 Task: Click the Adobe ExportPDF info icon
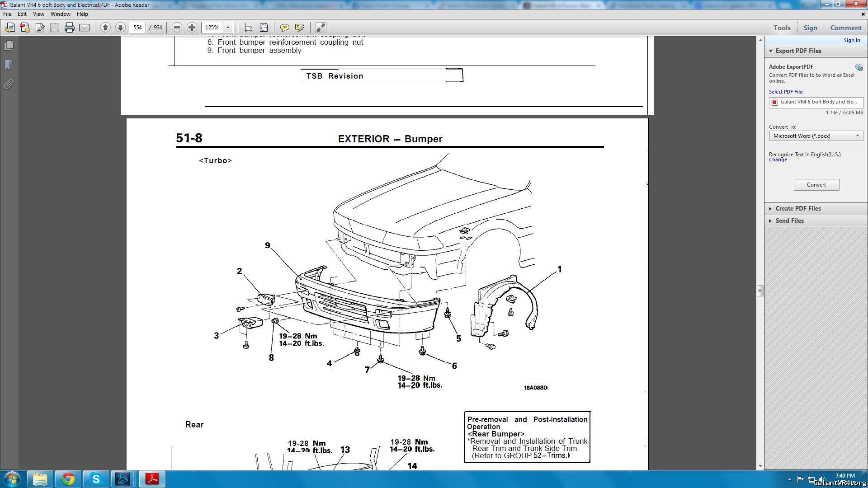click(x=859, y=67)
